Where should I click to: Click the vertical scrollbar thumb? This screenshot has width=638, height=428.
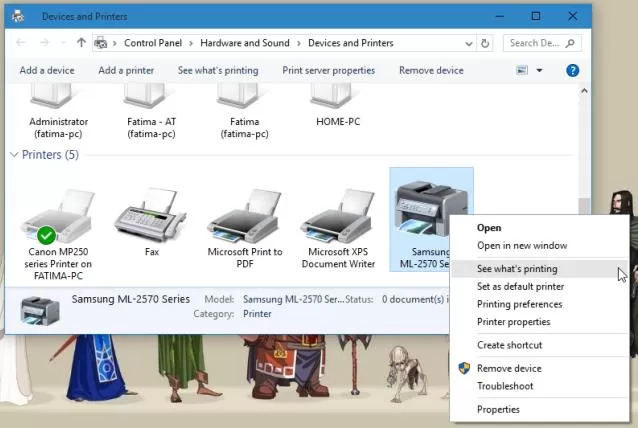pos(584,206)
